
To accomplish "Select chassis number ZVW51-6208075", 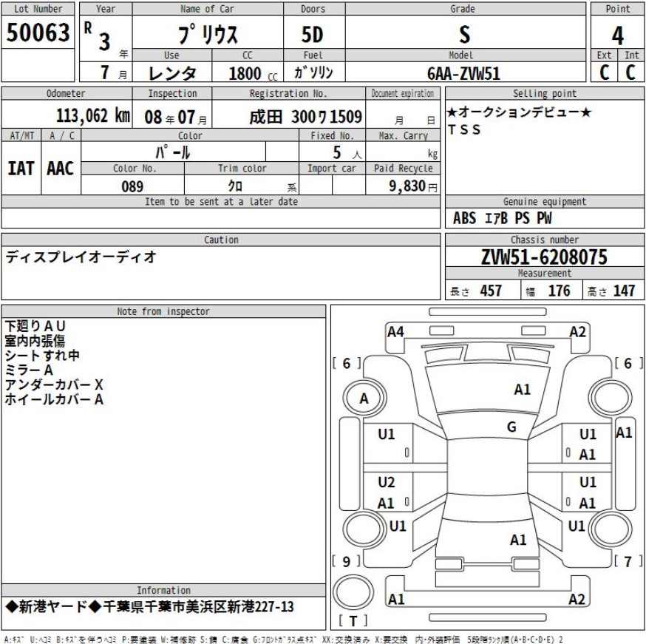I will coord(544,257).
